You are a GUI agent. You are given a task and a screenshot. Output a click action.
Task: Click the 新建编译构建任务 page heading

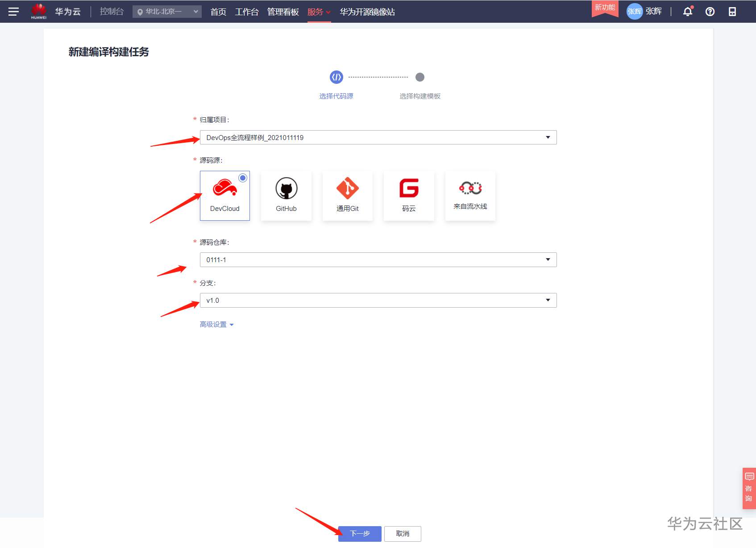(109, 52)
